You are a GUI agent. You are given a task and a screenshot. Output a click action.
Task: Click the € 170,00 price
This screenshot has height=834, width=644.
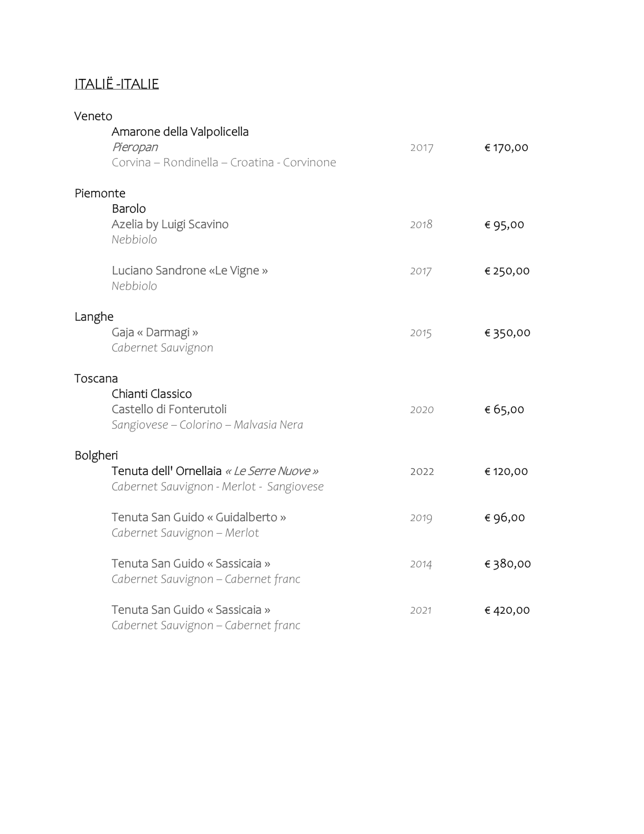click(x=506, y=148)
